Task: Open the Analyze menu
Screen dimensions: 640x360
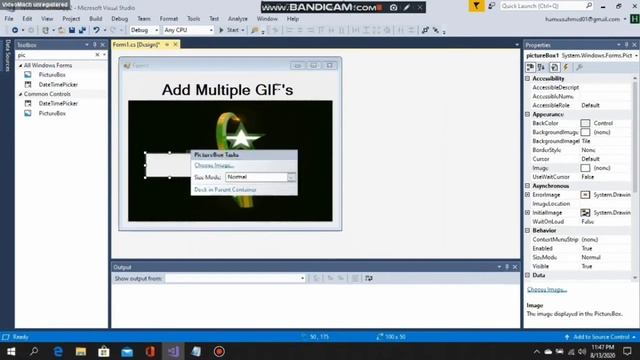Action: click(x=238, y=19)
